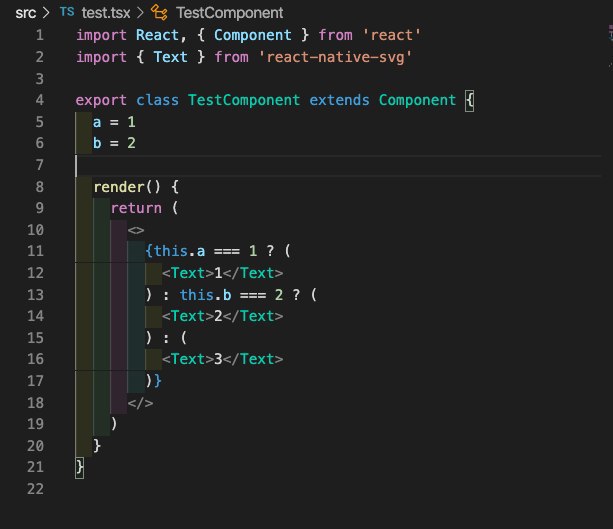Click line number 17 in the gutter

[36, 381]
